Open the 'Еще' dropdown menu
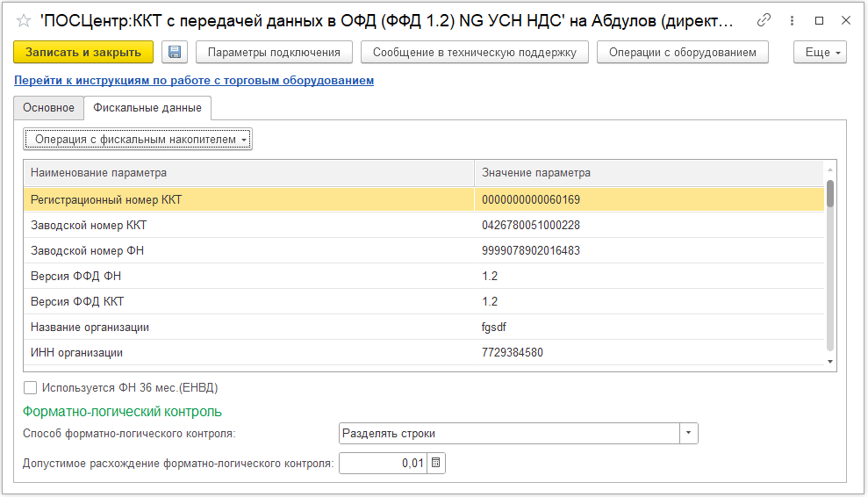The image size is (868, 497). tap(820, 53)
